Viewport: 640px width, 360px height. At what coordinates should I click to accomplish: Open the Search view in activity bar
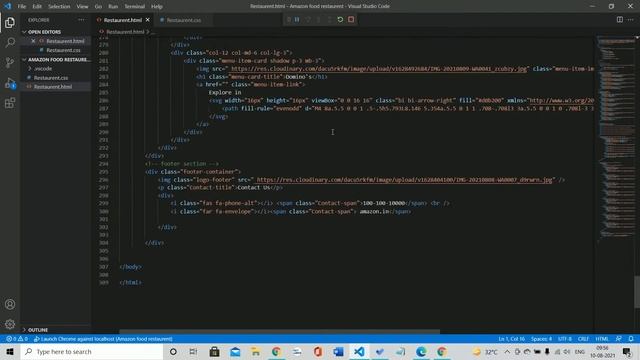(x=10, y=42)
